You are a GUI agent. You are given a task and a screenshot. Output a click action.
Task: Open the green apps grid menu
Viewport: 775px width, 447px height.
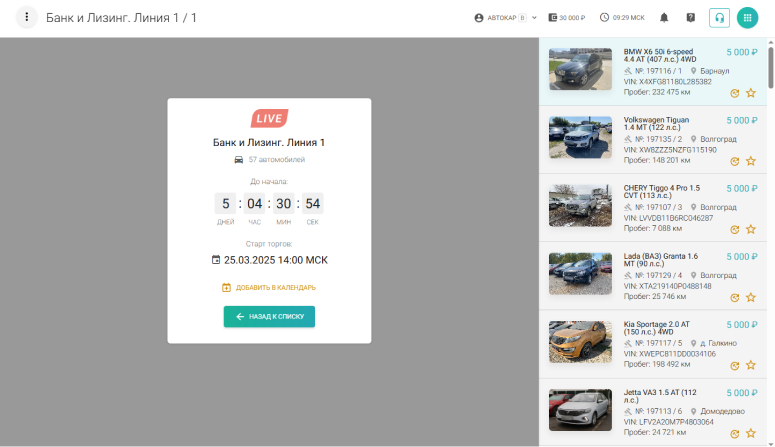point(747,18)
